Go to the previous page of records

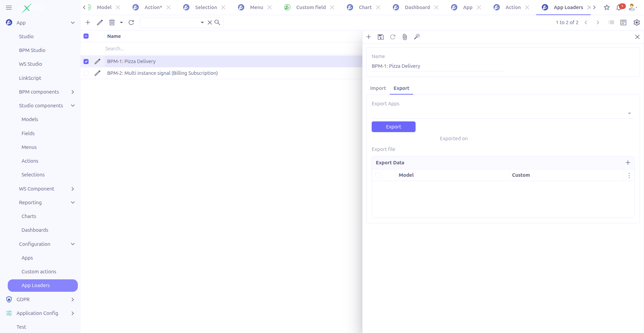click(586, 22)
